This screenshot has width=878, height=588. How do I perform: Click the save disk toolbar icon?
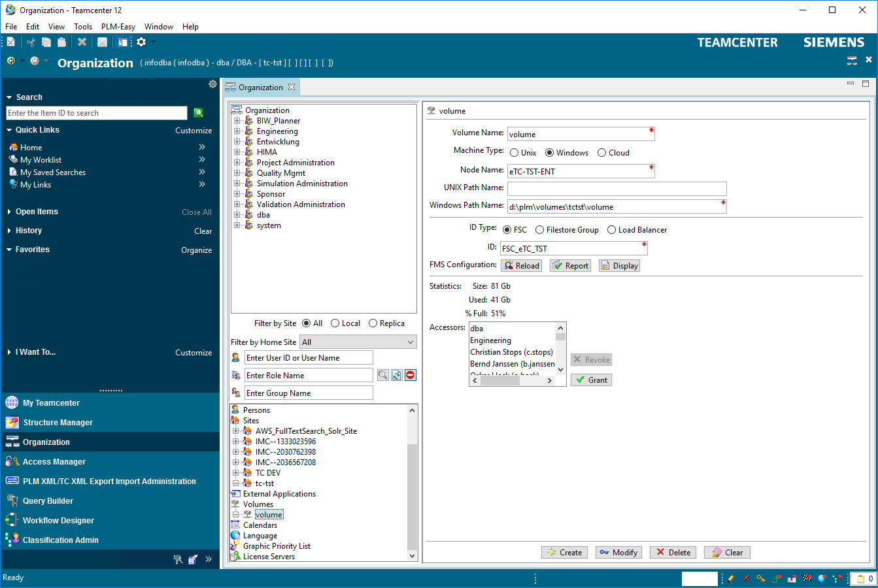(102, 42)
